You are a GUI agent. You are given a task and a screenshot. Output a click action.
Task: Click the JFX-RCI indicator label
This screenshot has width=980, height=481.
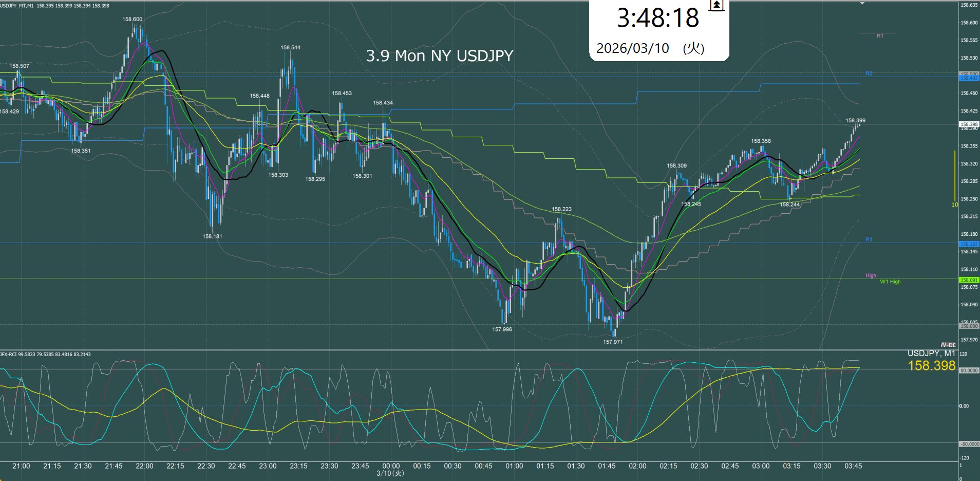(8, 354)
